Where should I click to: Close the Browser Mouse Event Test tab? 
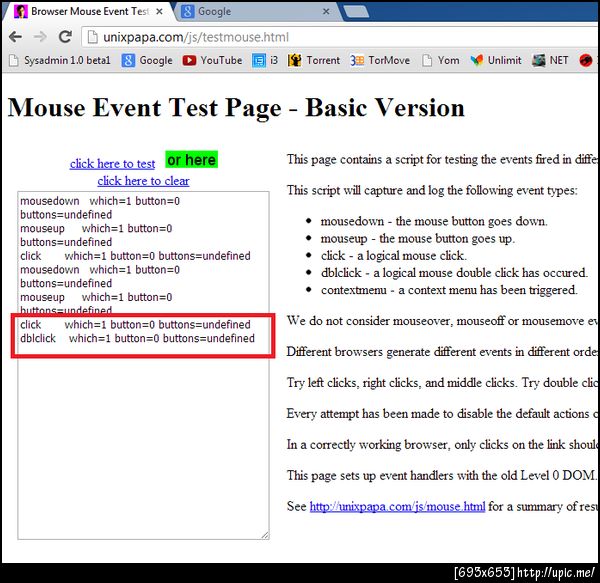[x=159, y=11]
